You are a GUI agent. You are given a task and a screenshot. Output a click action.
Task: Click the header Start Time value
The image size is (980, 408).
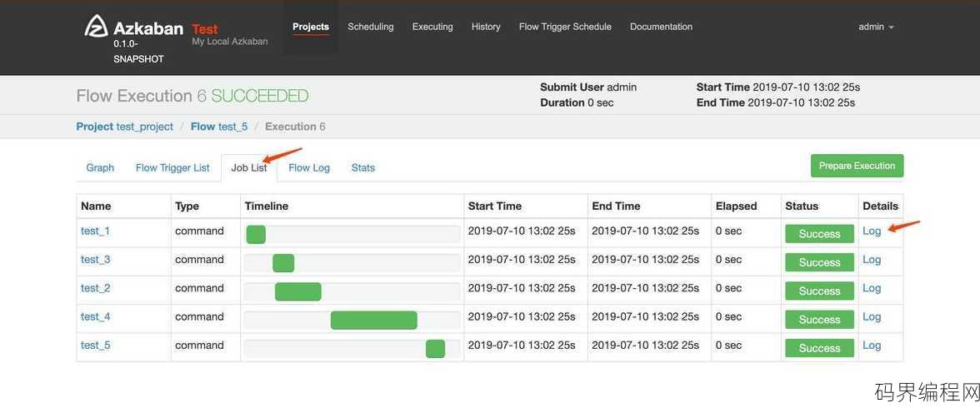tap(807, 87)
